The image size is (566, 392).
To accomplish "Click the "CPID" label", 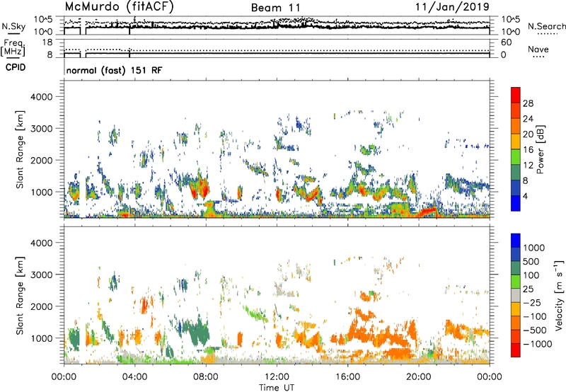I will tap(16, 67).
